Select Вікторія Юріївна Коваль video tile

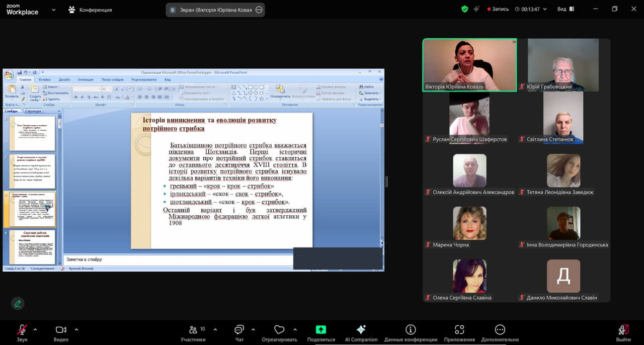tap(469, 65)
